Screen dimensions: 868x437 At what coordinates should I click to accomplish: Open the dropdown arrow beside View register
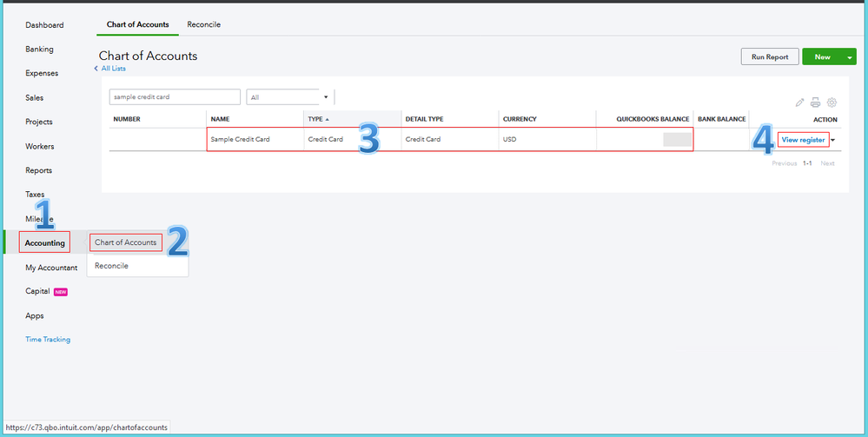[833, 140]
